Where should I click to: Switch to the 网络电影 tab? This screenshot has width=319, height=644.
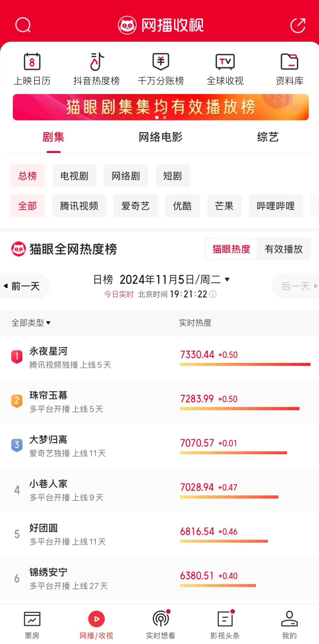click(x=160, y=137)
